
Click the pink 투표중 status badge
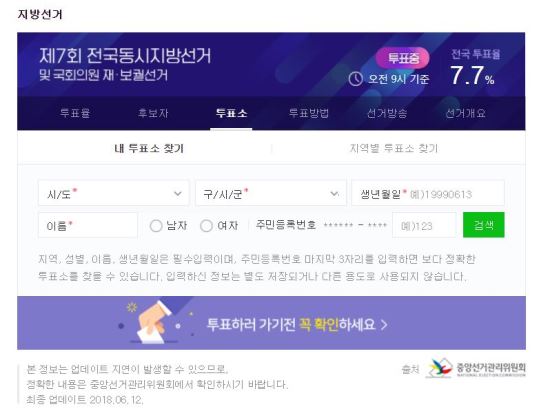(403, 58)
